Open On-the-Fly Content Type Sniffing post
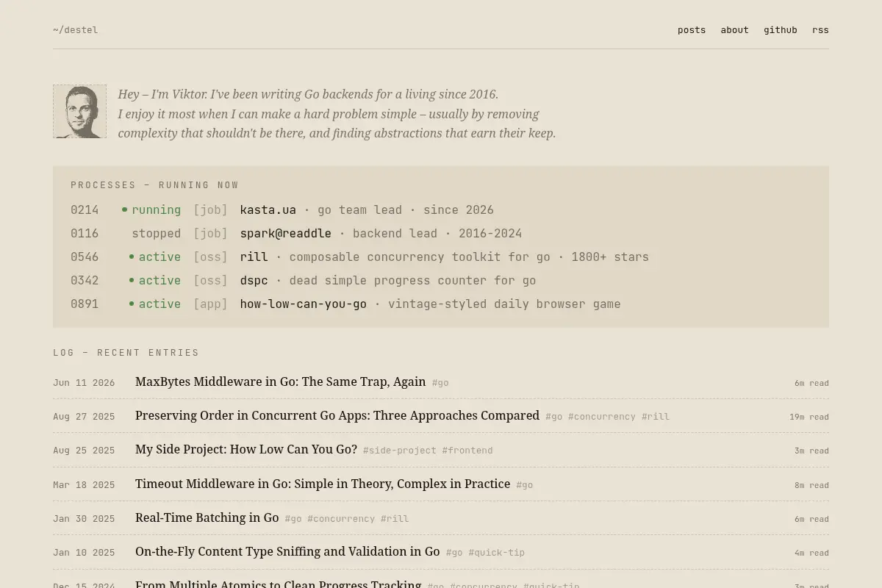Image resolution: width=882 pixels, height=588 pixels. (287, 551)
